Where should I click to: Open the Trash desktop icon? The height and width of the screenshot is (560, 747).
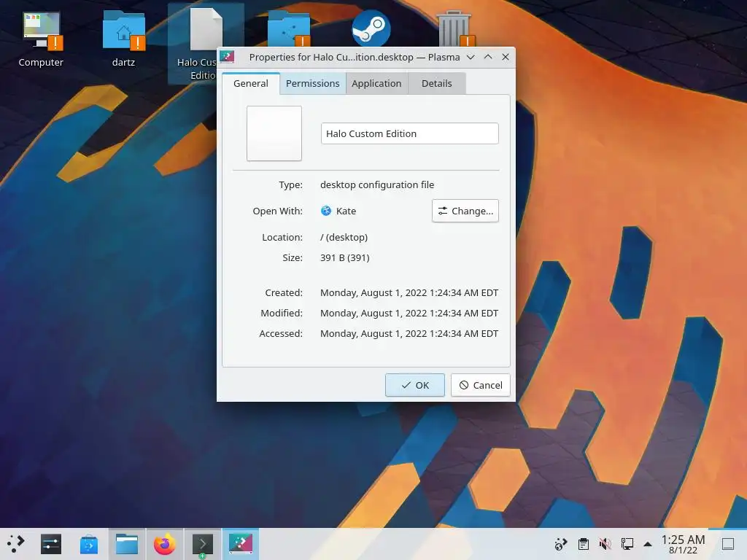(x=454, y=29)
